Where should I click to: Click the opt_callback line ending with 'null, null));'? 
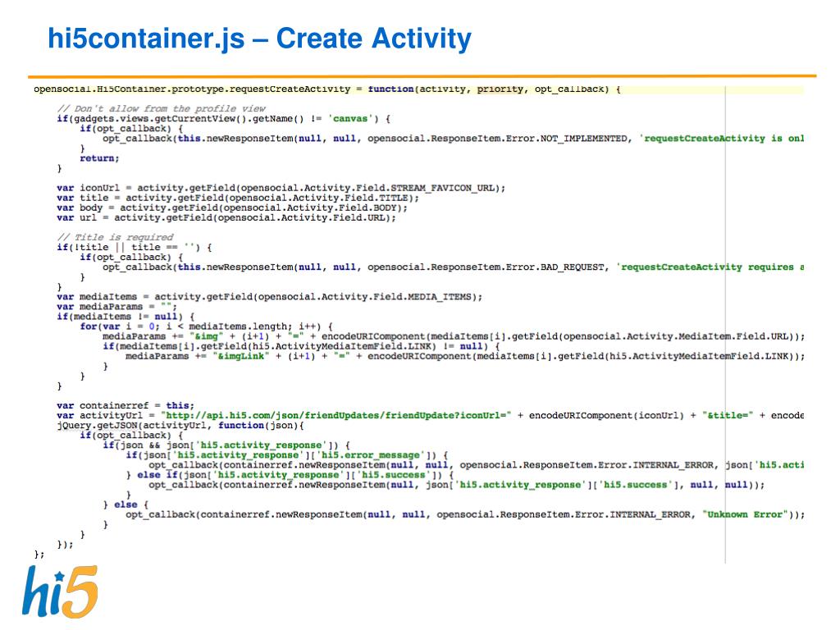pyautogui.click(x=456, y=485)
